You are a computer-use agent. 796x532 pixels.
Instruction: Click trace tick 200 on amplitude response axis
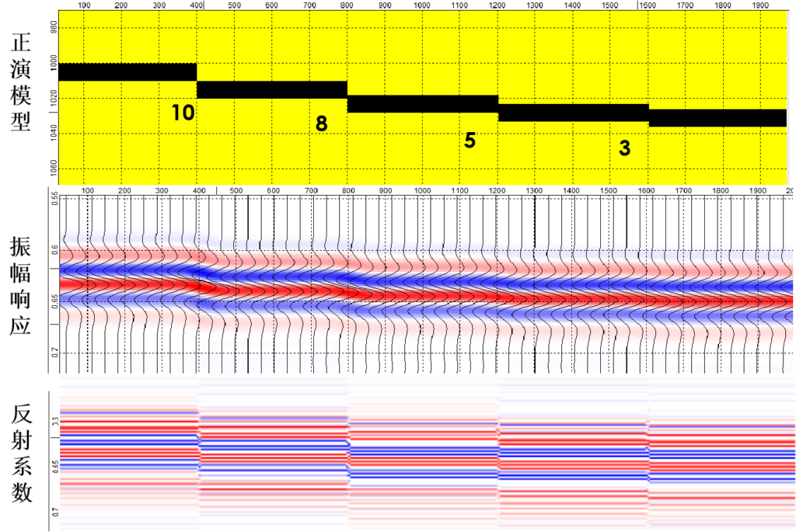coord(124,191)
